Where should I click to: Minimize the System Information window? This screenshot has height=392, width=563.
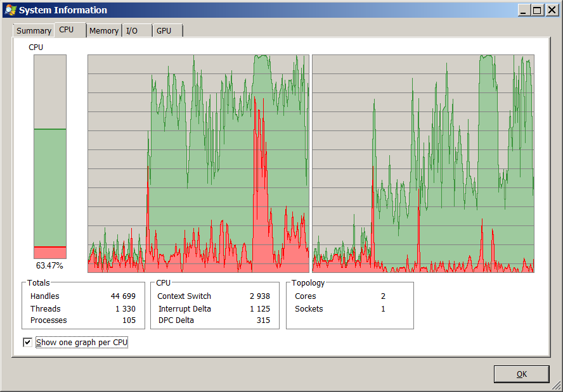524,10
